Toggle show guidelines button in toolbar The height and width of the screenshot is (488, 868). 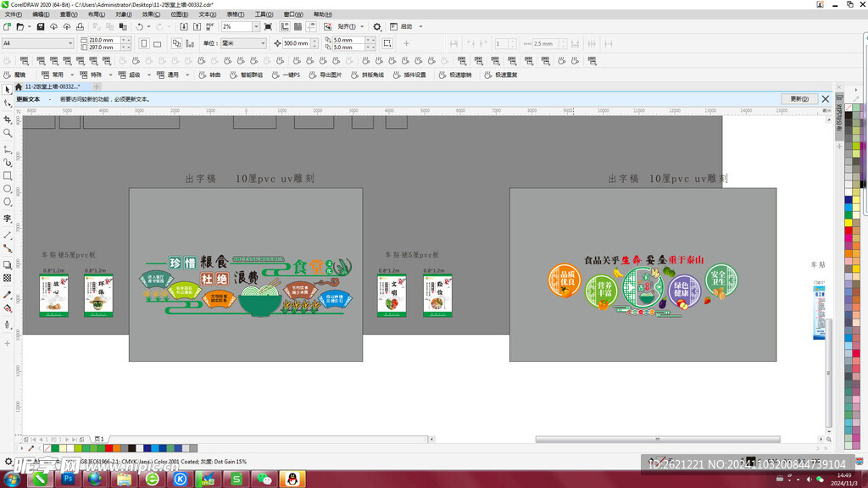pyautogui.click(x=311, y=26)
